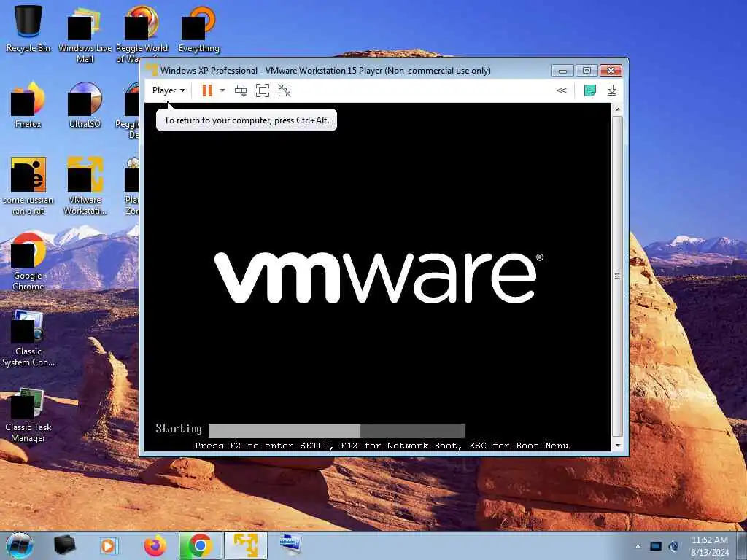Click the install tools download icon
747x560 pixels.
point(612,90)
